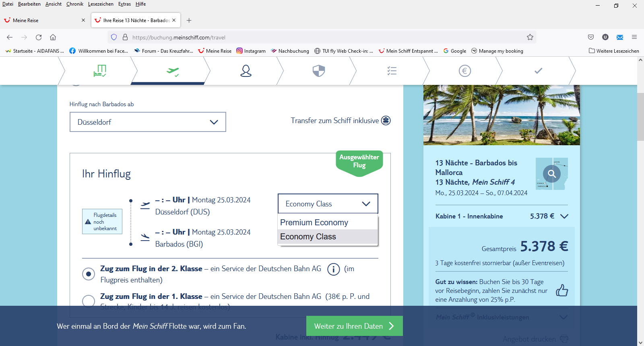Open the Düsseldorf departure airport dropdown
The height and width of the screenshot is (346, 644).
click(x=148, y=122)
